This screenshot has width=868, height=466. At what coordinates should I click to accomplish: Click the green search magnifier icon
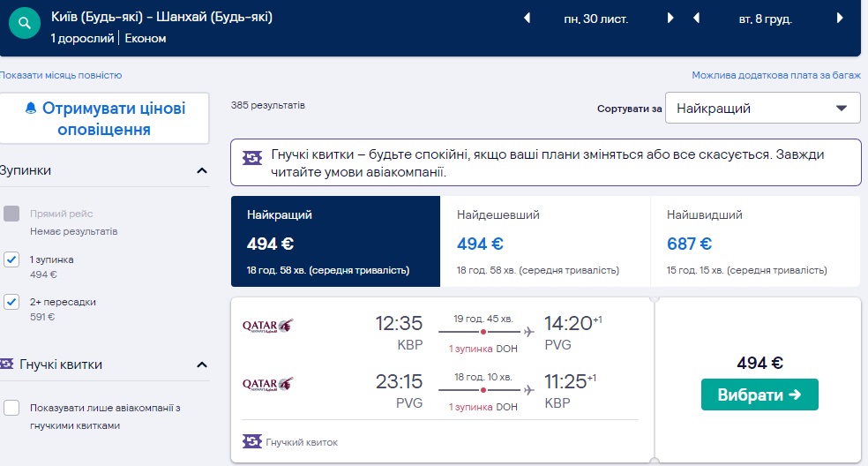(x=27, y=24)
